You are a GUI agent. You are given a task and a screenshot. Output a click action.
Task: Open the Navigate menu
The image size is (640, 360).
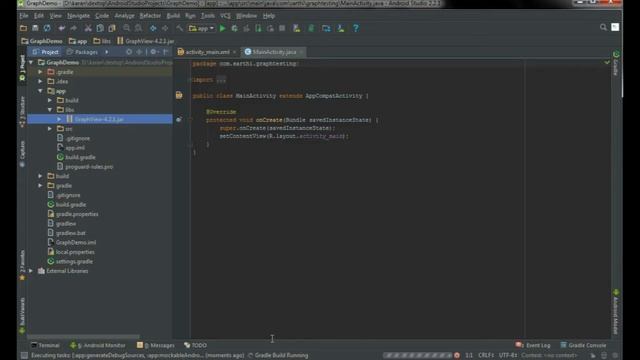pyautogui.click(x=78, y=16)
